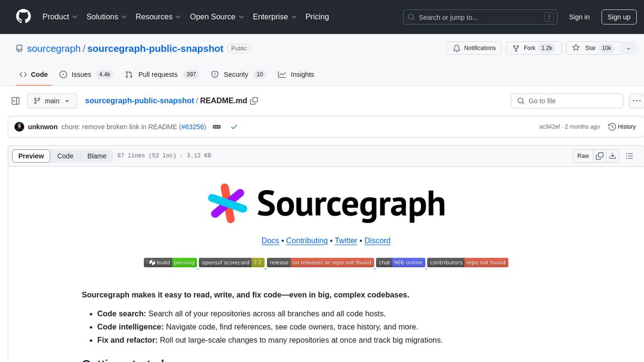Switch to the Security tab
Image resolution: width=644 pixels, height=362 pixels.
238,74
